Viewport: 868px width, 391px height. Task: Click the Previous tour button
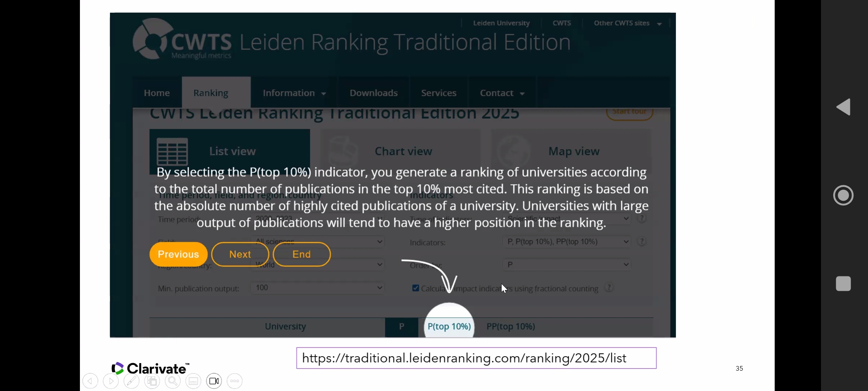178,254
